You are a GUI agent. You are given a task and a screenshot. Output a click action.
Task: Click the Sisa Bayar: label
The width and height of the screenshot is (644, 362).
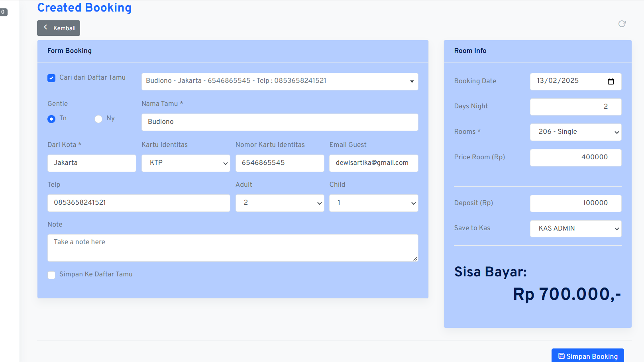tap(490, 272)
